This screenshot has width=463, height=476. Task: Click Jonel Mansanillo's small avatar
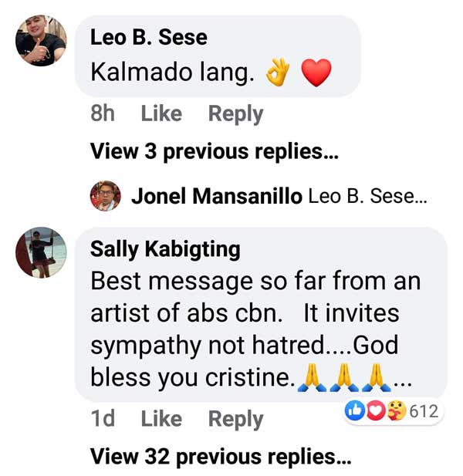click(106, 196)
